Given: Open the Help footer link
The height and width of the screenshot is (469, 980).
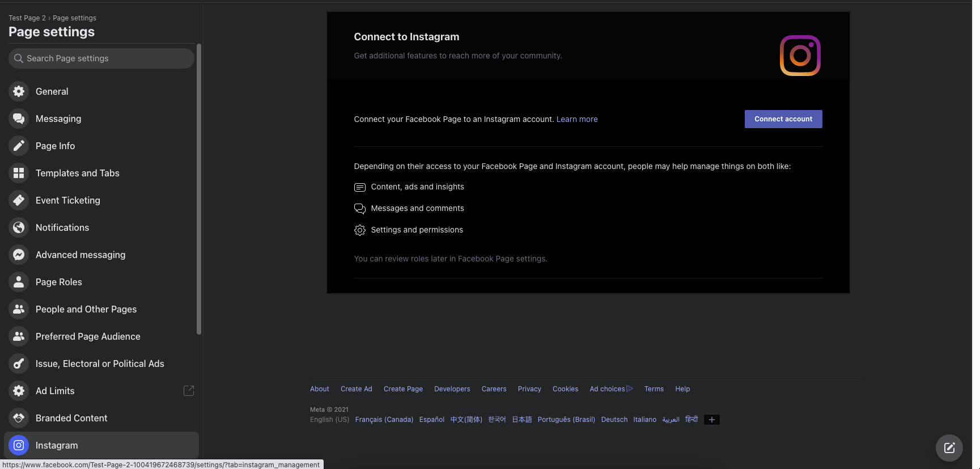Looking at the screenshot, I should [682, 389].
